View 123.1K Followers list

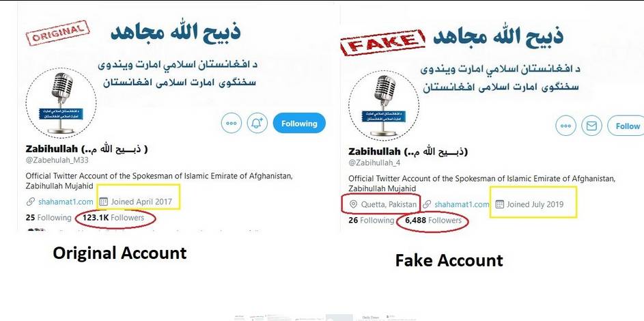point(113,218)
